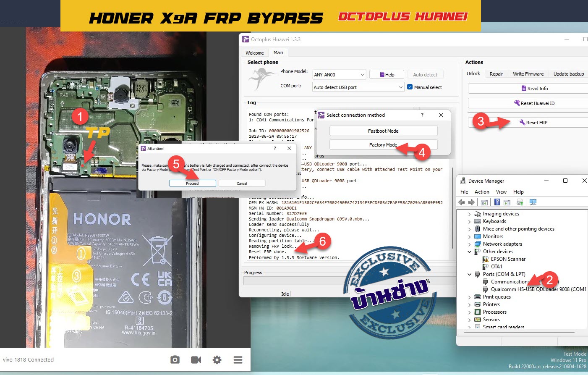This screenshot has height=375, width=588.
Task: Select the Main tab
Action: [x=278, y=52]
